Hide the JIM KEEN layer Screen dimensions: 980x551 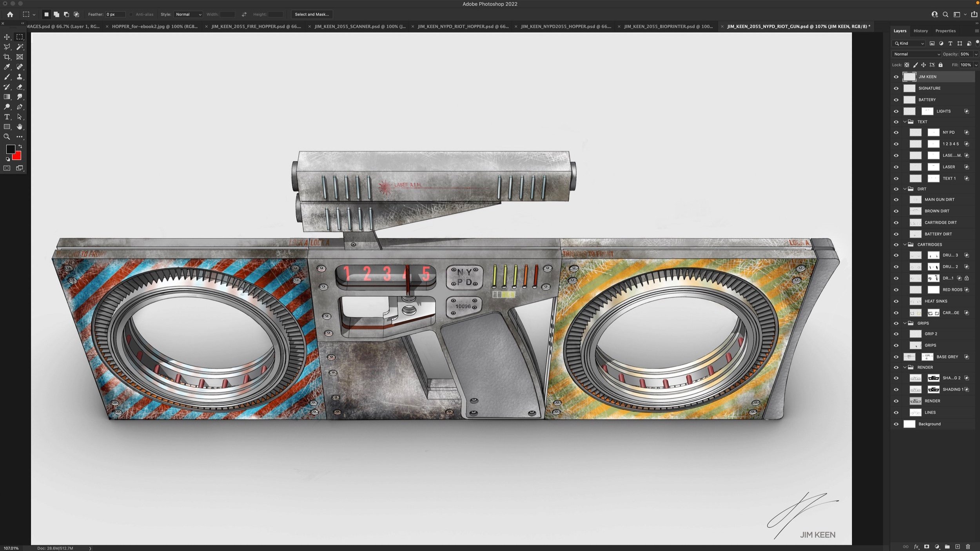click(x=896, y=77)
